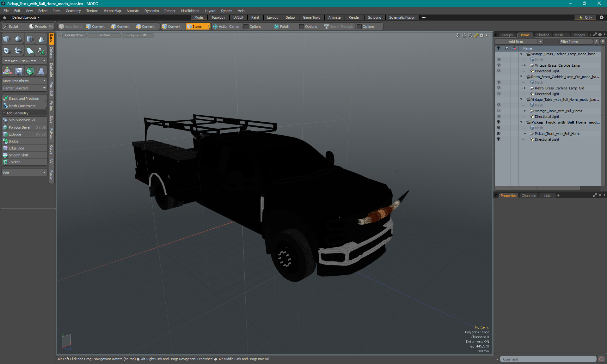Activate the soft grid deform tool icon
The image size is (607, 364).
click(x=19, y=71)
